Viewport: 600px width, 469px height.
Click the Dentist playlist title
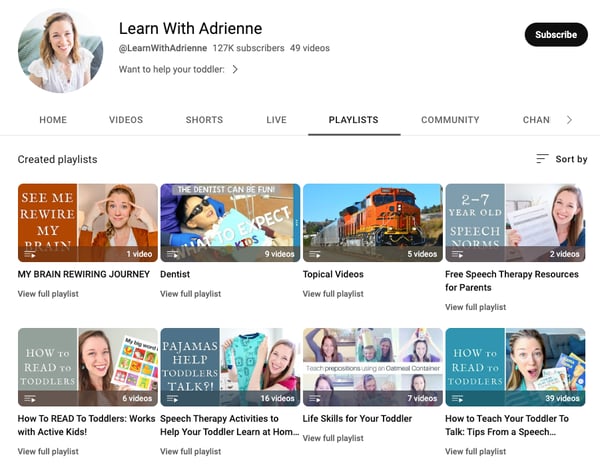(175, 274)
